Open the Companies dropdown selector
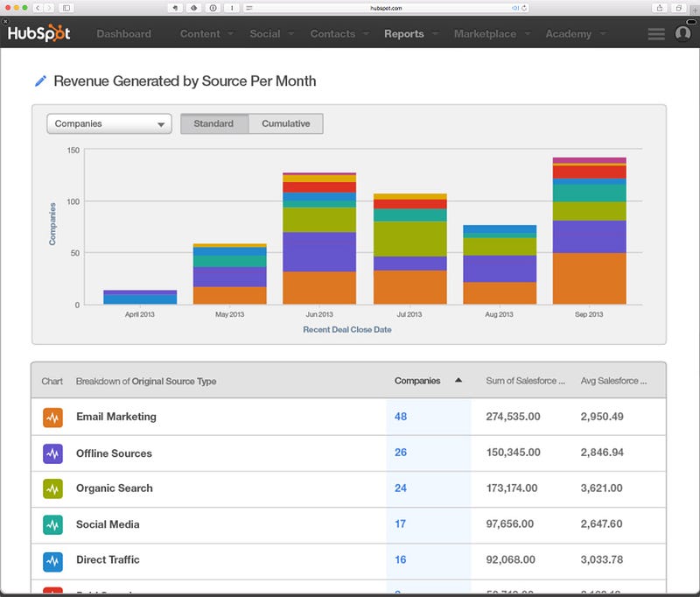 point(109,123)
